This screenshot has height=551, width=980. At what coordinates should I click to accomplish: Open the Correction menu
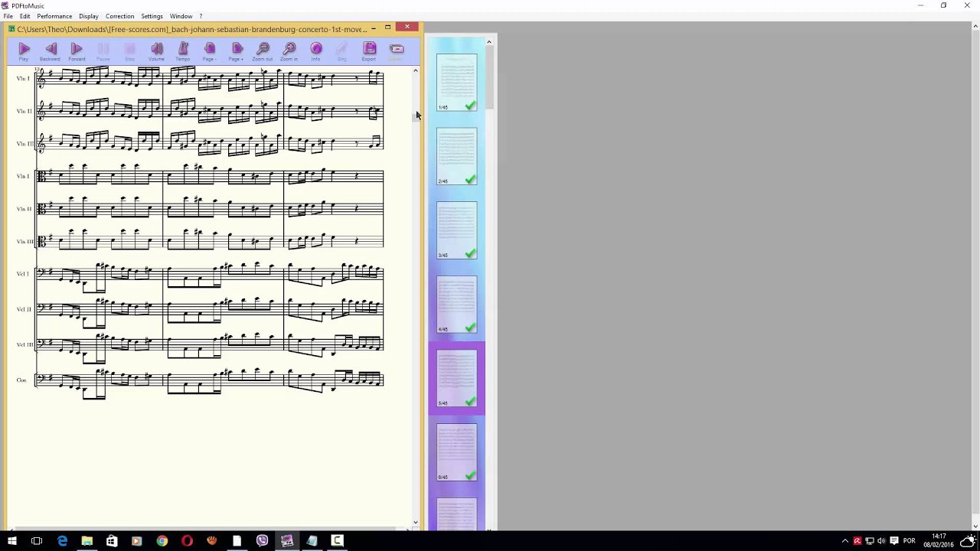pyautogui.click(x=120, y=16)
